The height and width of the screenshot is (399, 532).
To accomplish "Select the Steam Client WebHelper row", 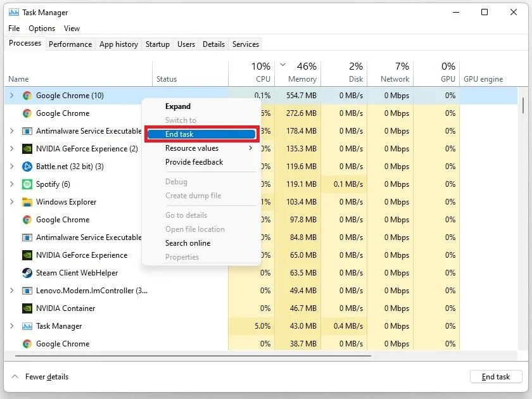I will coord(261,273).
